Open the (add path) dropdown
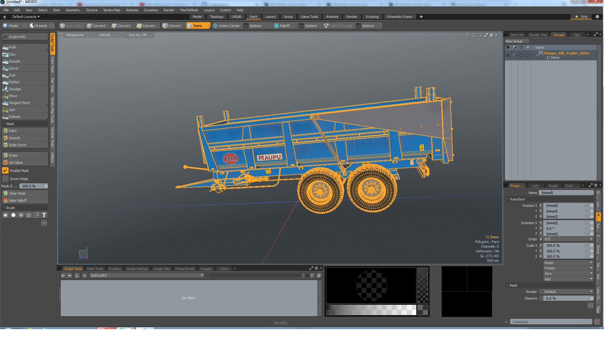 point(147,275)
